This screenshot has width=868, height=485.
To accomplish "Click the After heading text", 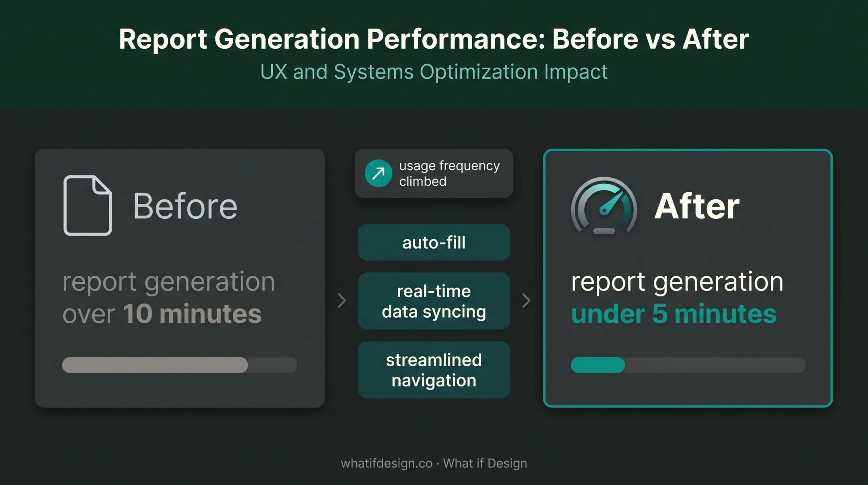I will pos(697,206).
